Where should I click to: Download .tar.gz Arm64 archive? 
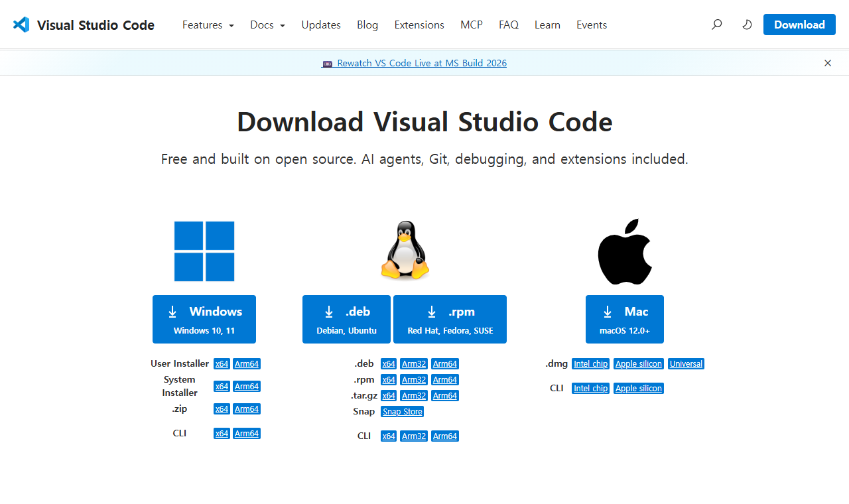[445, 396]
